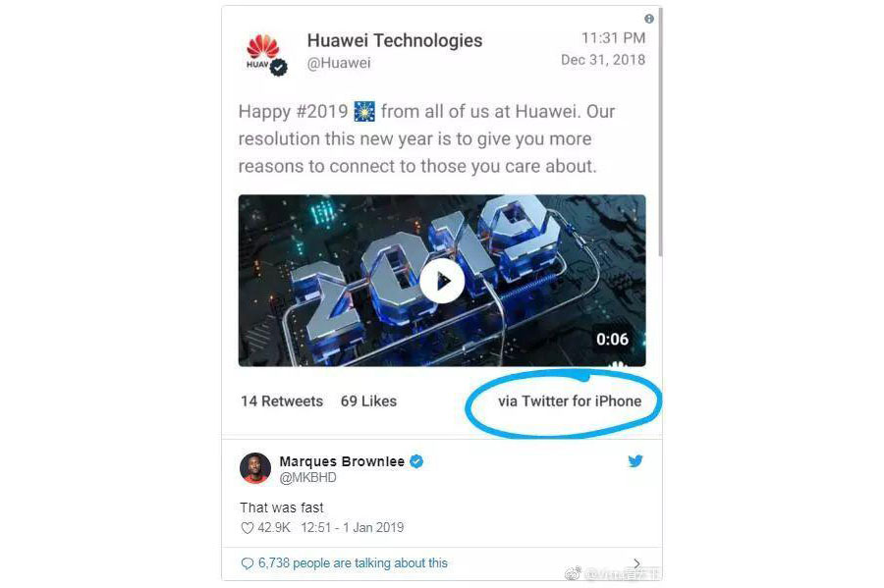Open the @Huawei handle

339,63
